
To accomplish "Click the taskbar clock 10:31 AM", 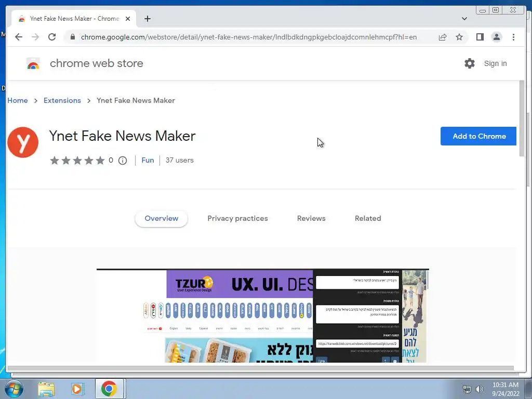I will [505, 385].
